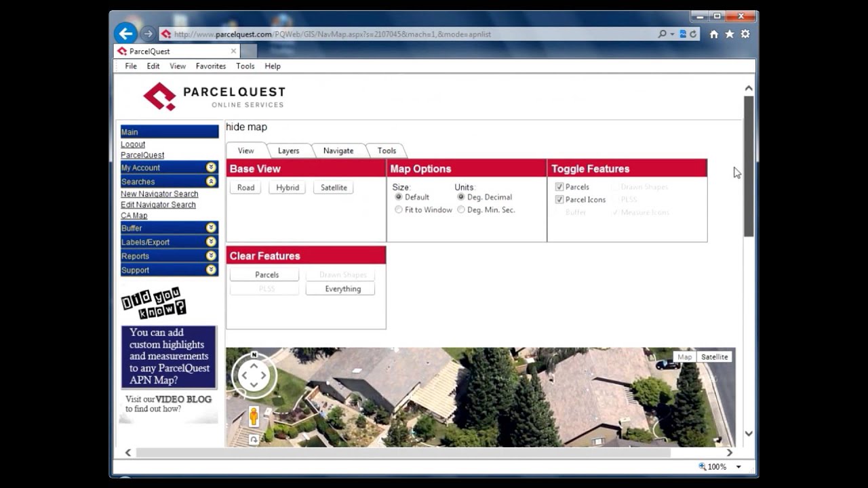Toggle the Parcel Icons checkbox

pos(559,200)
